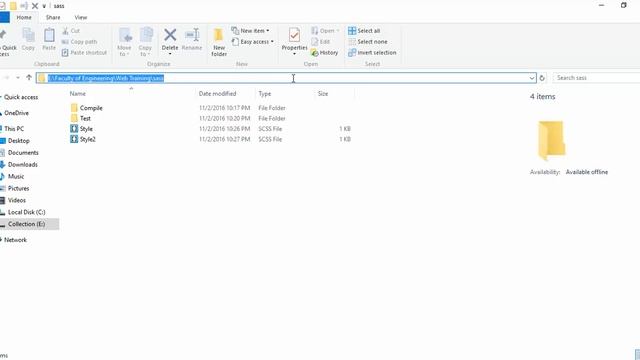This screenshot has width=640, height=360.
Task: Open the File menu tab
Action: [4, 18]
